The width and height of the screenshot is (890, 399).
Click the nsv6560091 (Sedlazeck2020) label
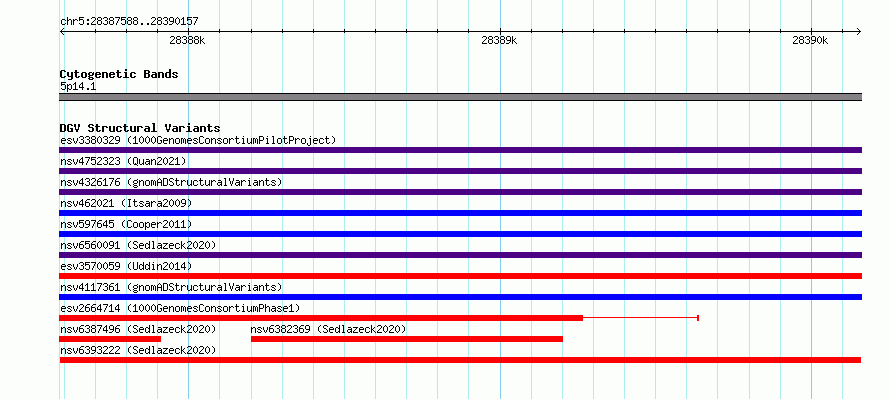(x=138, y=245)
